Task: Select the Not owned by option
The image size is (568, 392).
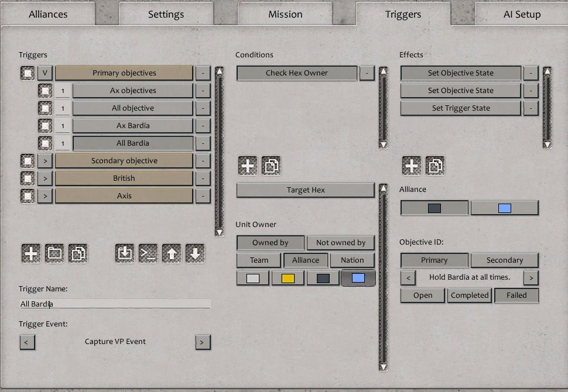Action: (x=341, y=242)
